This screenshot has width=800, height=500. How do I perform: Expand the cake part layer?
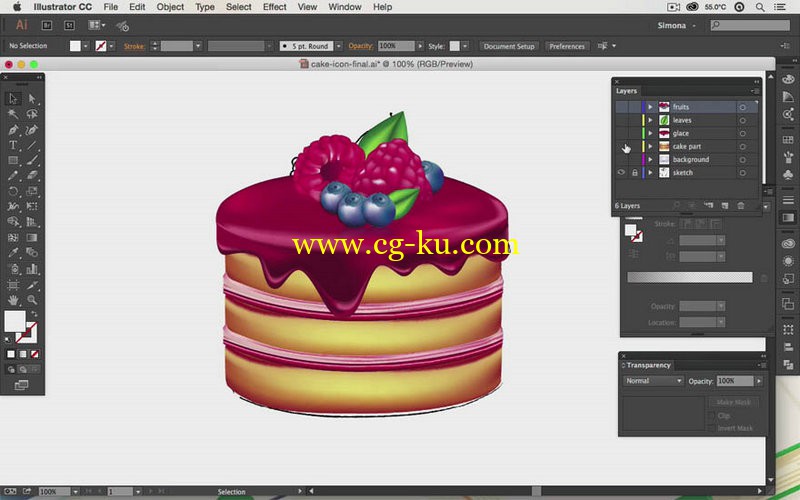(651, 146)
